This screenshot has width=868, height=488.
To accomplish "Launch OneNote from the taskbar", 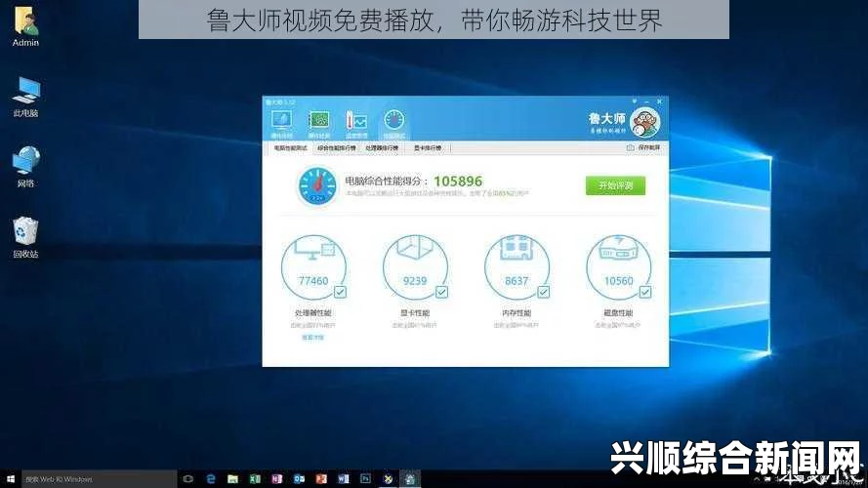I will pyautogui.click(x=277, y=479).
